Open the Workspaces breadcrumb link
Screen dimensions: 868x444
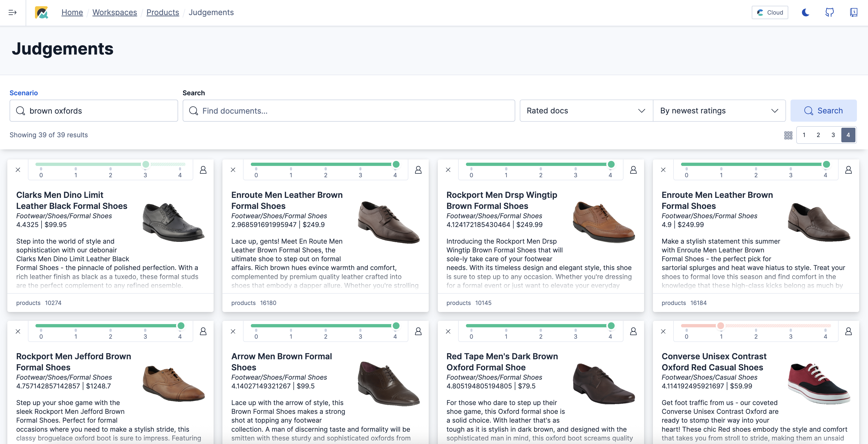point(114,13)
